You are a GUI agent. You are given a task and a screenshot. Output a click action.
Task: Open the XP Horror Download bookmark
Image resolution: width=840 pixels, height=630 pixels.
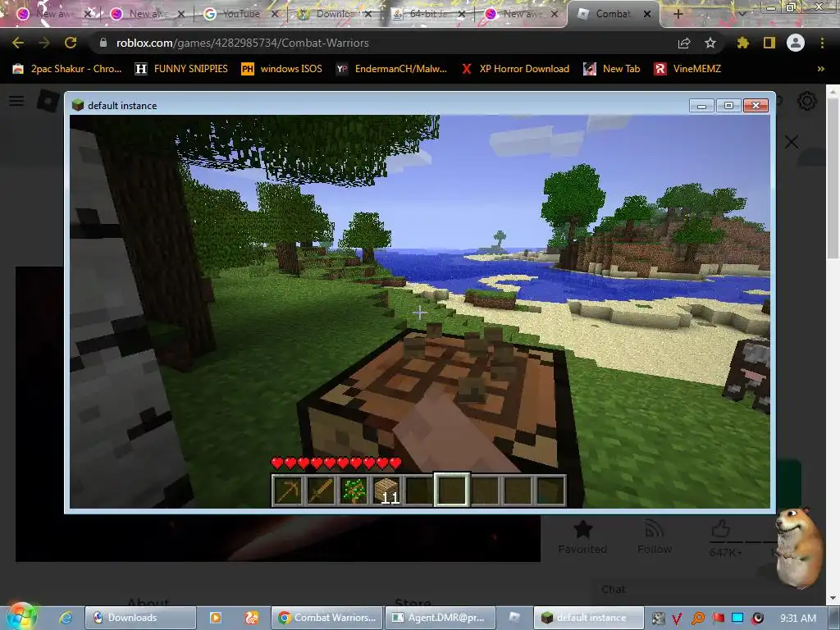515,69
